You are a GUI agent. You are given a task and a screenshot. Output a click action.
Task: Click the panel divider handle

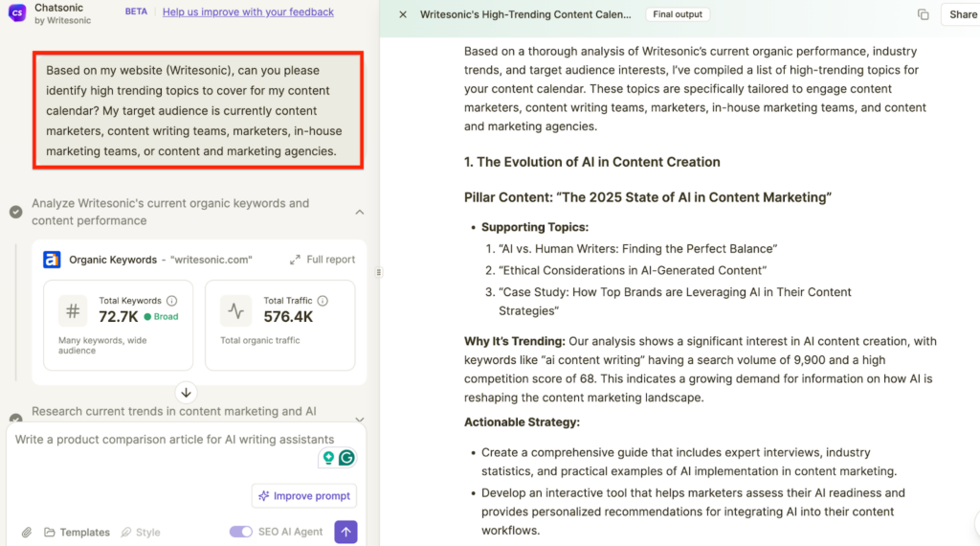coord(379,272)
